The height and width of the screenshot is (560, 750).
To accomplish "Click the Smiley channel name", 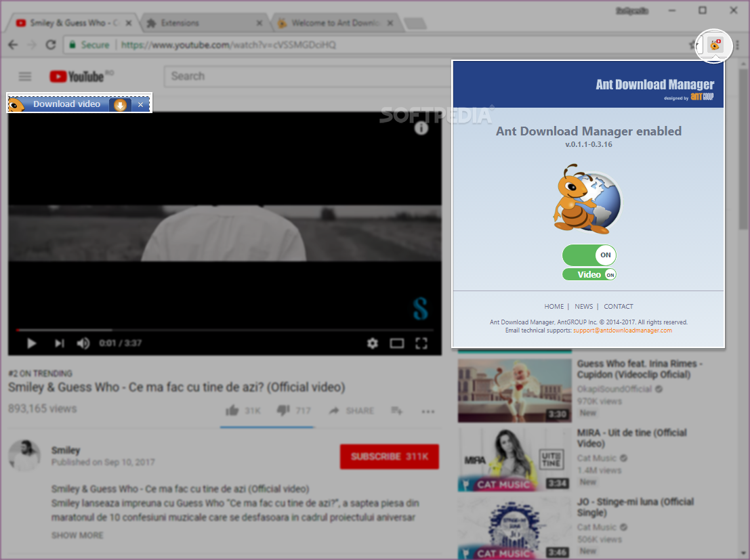I will tap(66, 450).
